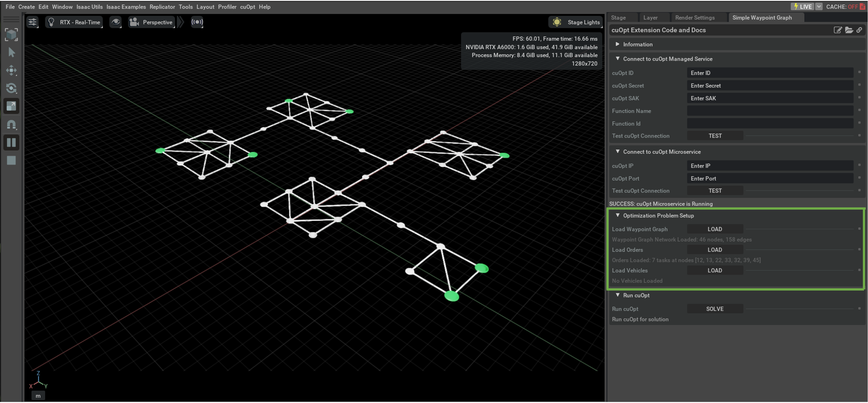Screen dimensions: 868x403
Task: Focus the cuOpt Secret field
Action: click(770, 86)
